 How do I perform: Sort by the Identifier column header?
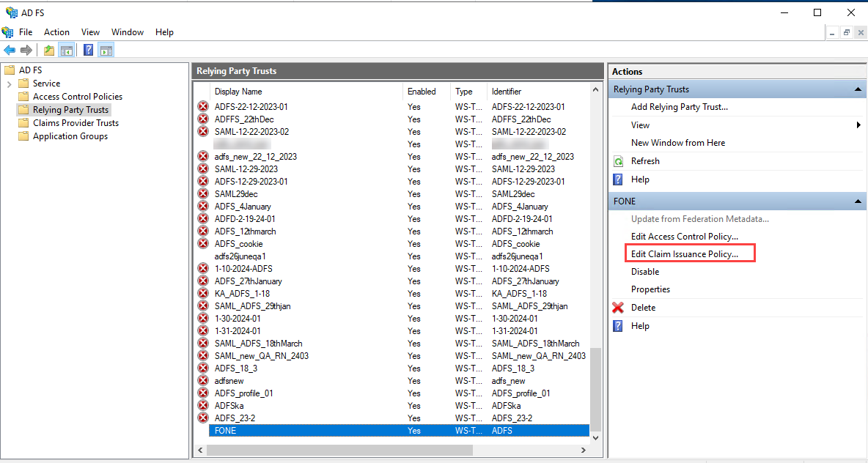coord(539,92)
